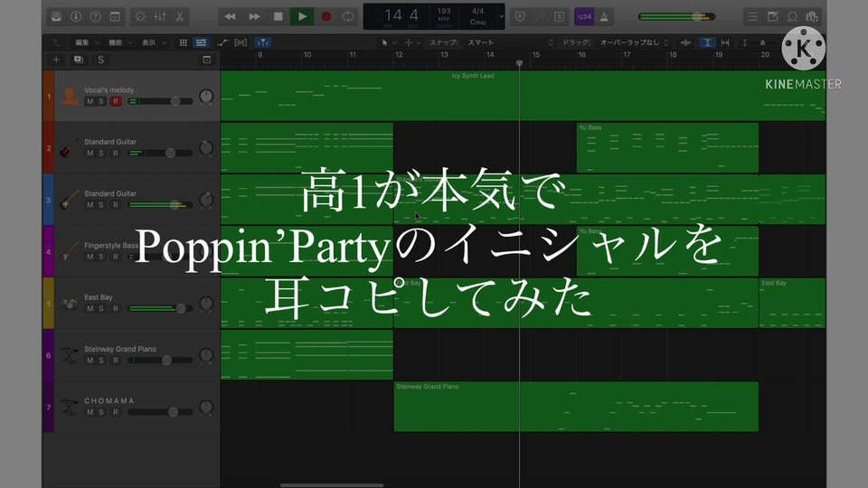The height and width of the screenshot is (488, 868).
Task: Open the Editors scissors icon
Action: (179, 16)
